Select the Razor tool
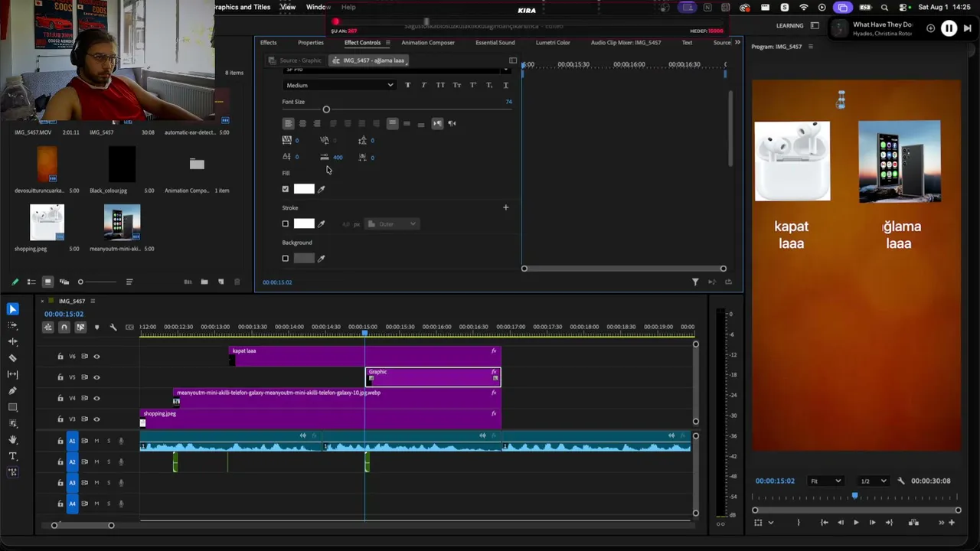This screenshot has width=980, height=551. [13, 358]
